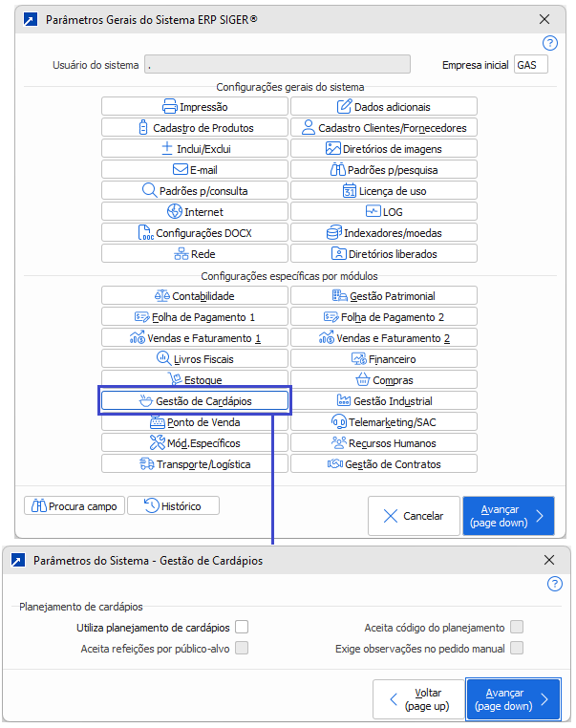Viewport: 576px width, 728px height.
Task: Close the Gestão de Cardápios parameters window
Action: [x=549, y=561]
